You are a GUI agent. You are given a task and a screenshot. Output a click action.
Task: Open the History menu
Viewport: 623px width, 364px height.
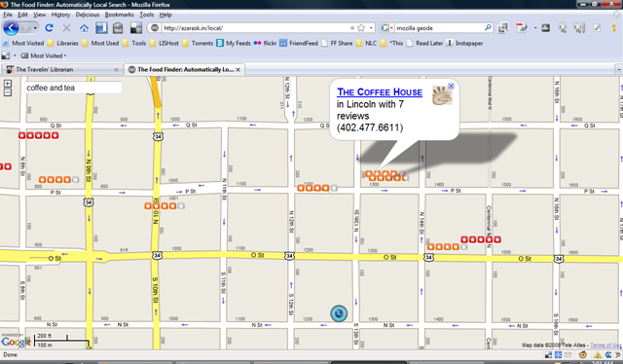click(x=60, y=15)
